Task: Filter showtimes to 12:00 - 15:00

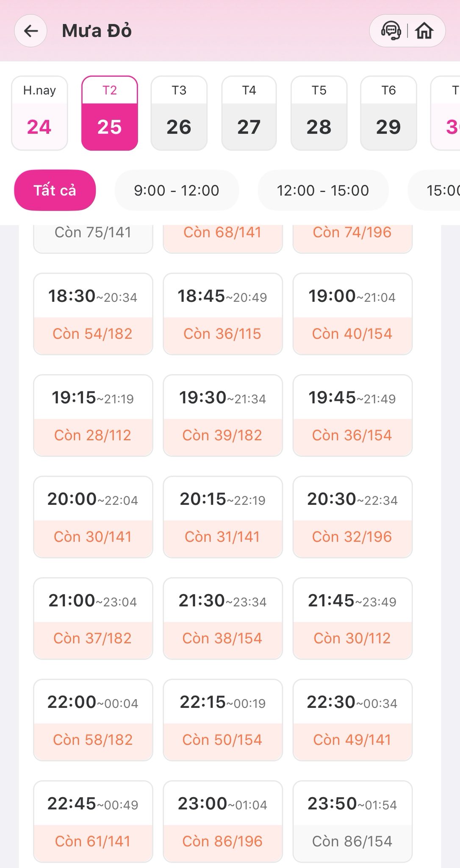Action: coord(323,190)
